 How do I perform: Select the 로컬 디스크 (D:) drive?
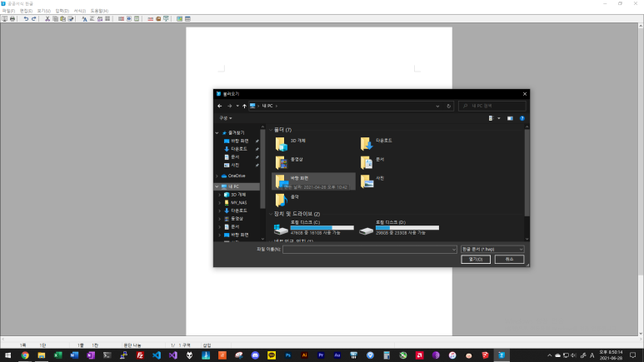coord(399,227)
